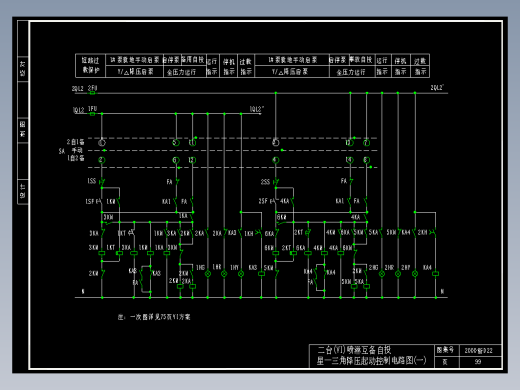Click the 1QL2' label at bus end
The image size is (520, 390).
[257, 109]
